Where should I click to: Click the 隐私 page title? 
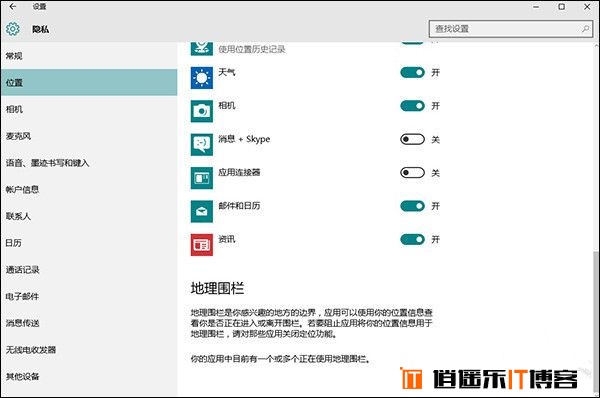(41, 29)
